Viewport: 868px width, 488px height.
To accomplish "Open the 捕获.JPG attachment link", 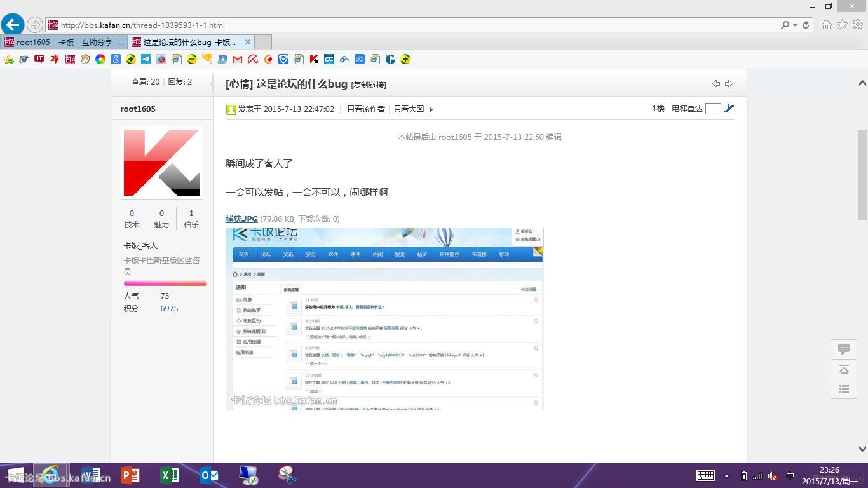I will [241, 219].
